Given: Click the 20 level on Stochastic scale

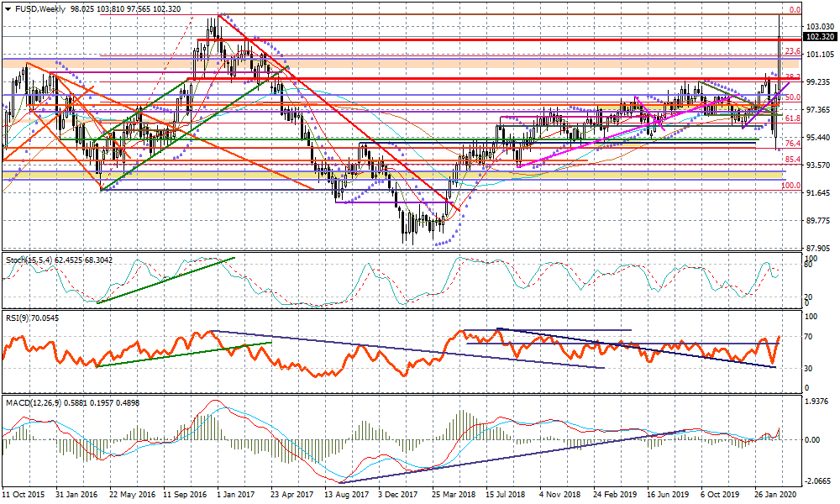Looking at the screenshot, I should click(810, 297).
